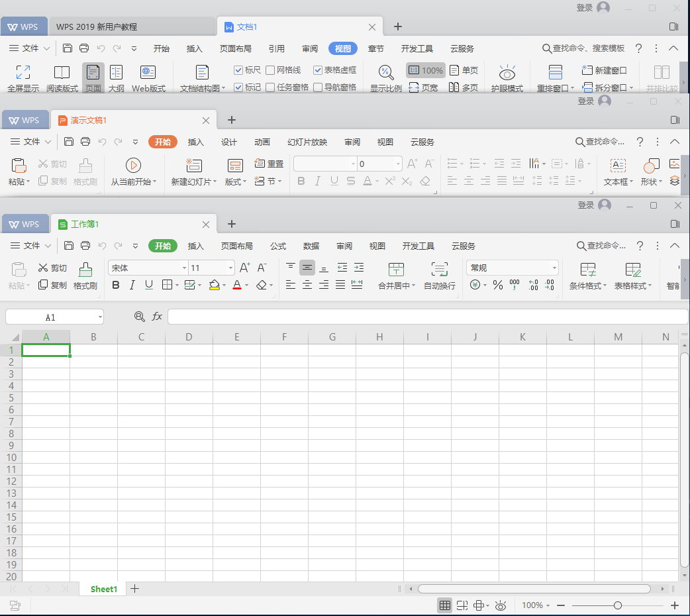Screen dimensions: 690x616
Task: Click reset slide button in Presentation
Action: click(270, 164)
